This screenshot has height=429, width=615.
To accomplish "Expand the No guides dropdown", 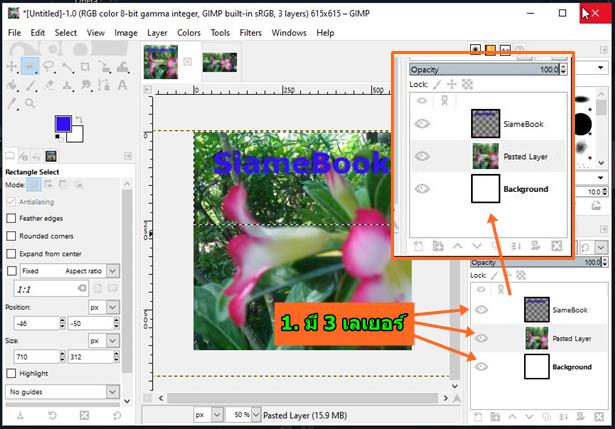I will (62, 392).
